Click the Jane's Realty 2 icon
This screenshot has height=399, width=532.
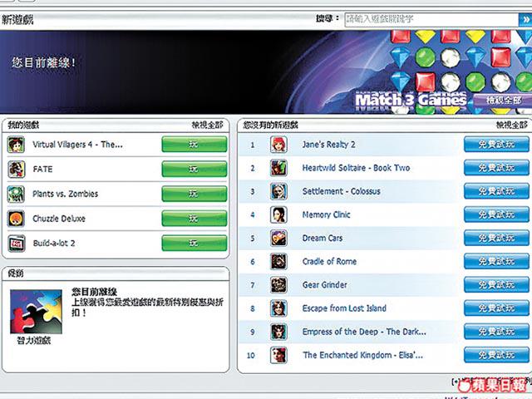[x=278, y=145]
